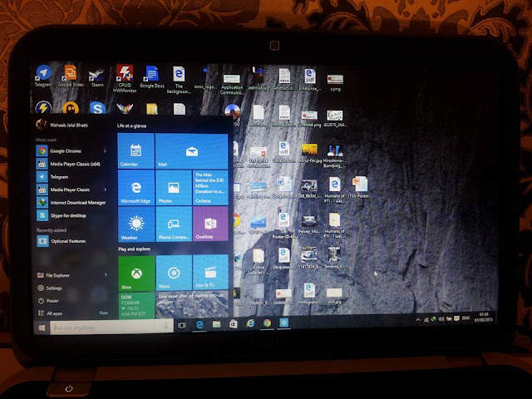Open Settings from the Start menu
The image size is (532, 399).
click(50, 288)
